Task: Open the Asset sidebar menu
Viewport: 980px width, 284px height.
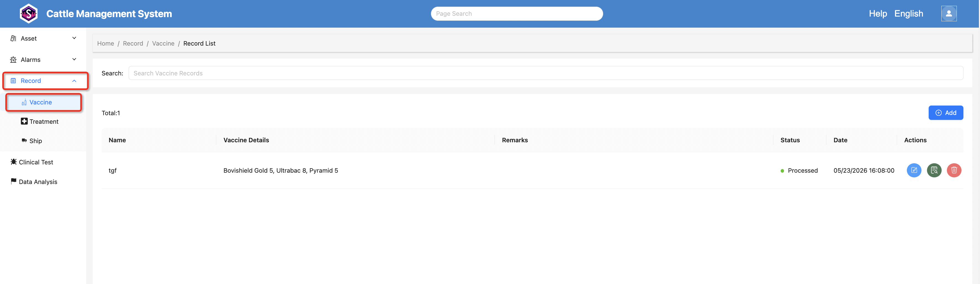Action: coord(43,38)
